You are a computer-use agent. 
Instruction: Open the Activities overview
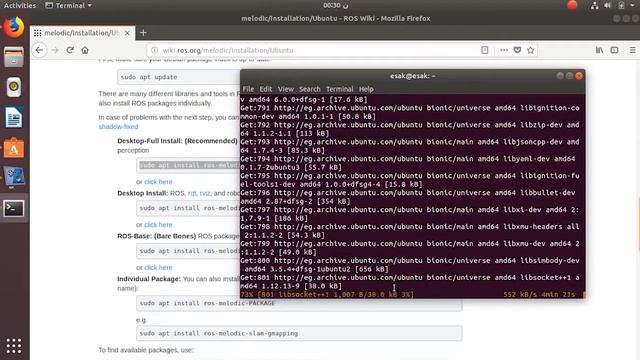point(20,5)
